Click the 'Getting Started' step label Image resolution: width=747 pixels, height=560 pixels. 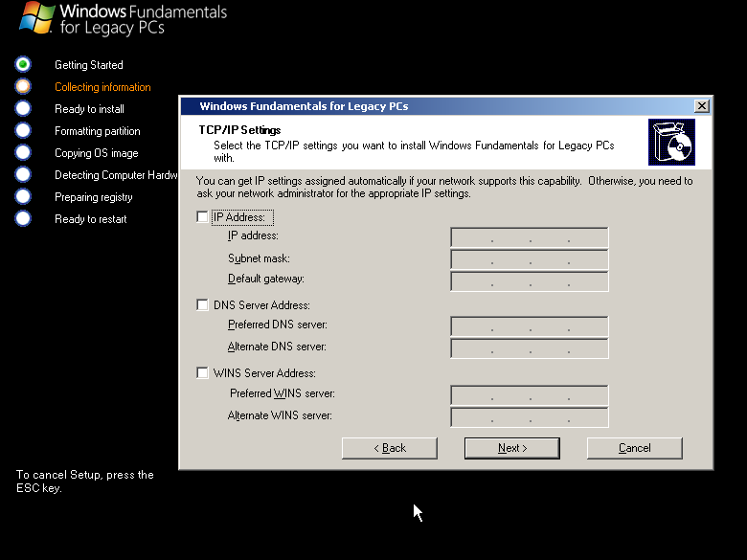pos(89,65)
